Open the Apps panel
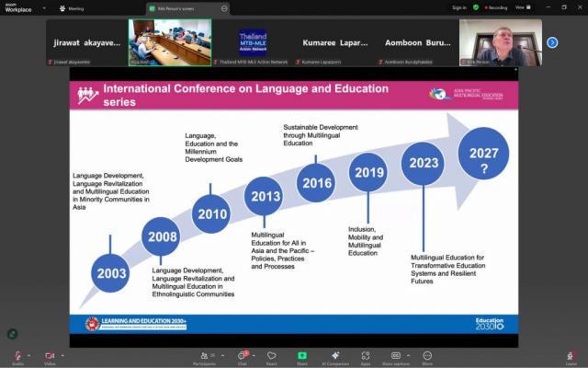The image size is (588, 368). pyautogui.click(x=365, y=355)
